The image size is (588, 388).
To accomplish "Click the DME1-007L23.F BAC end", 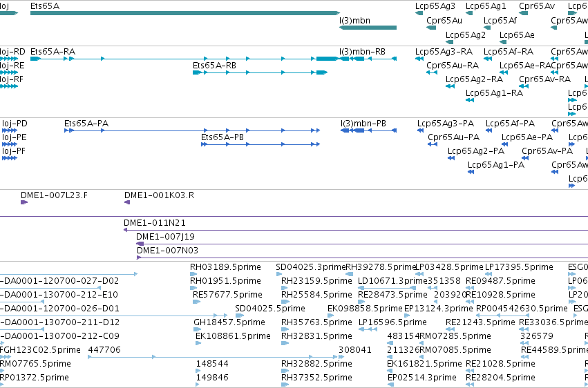I will [x=24, y=202].
